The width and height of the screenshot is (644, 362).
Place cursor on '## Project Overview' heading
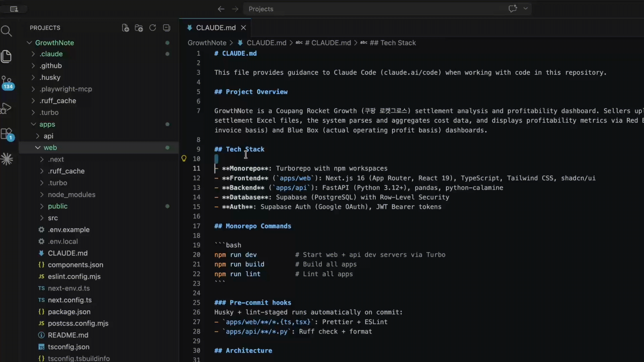[x=251, y=92]
